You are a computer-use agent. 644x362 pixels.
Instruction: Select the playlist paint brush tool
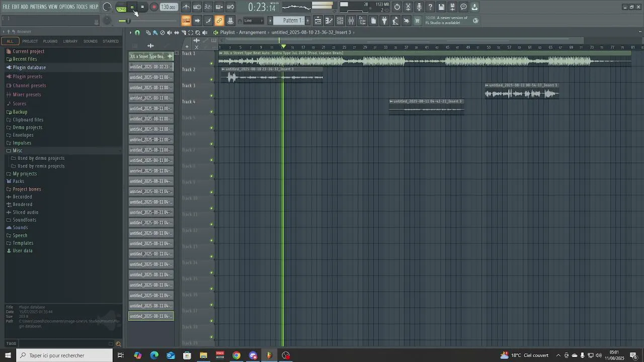[x=155, y=32]
